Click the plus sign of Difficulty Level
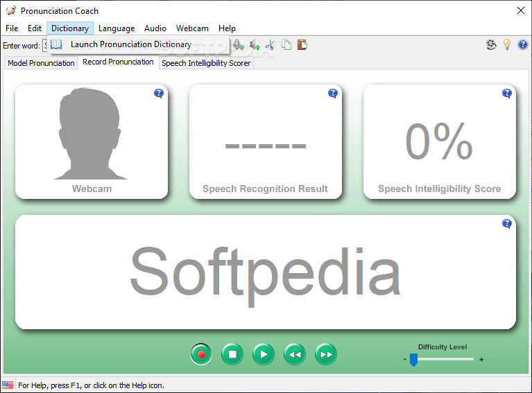Screen dimensions: 532x393 (x=481, y=360)
